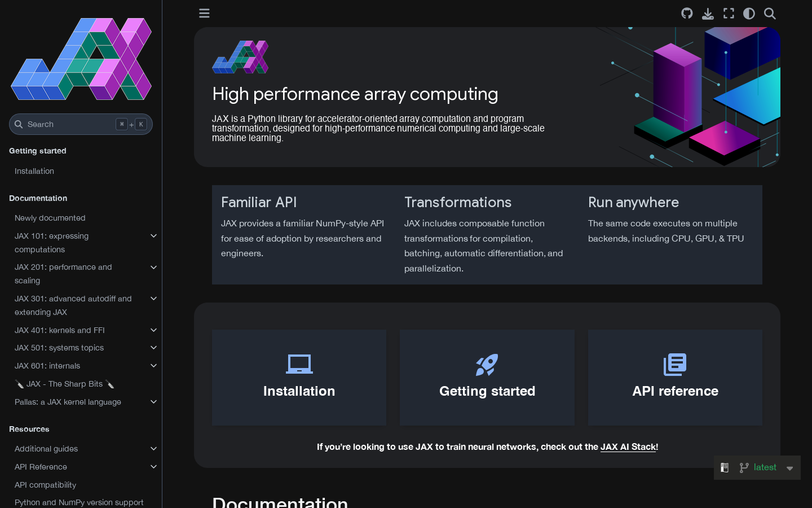Follow the JAX AI Stack hyperlink
812x508 pixels.
tap(628, 446)
